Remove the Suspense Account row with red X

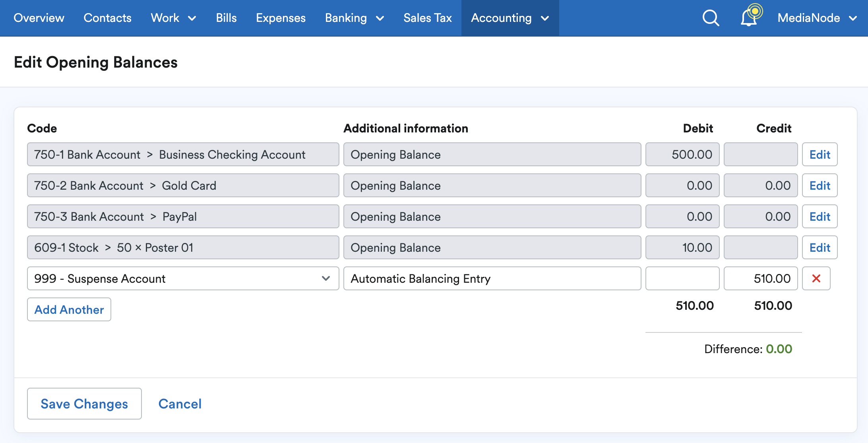(816, 278)
